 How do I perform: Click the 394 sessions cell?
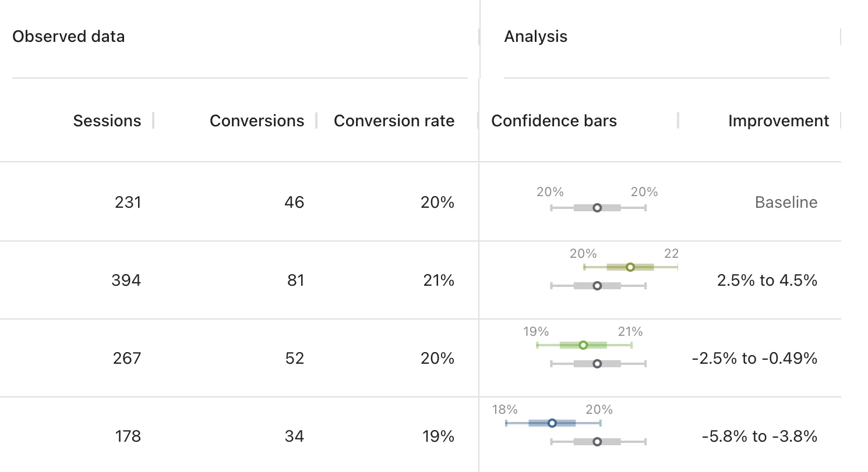(126, 281)
